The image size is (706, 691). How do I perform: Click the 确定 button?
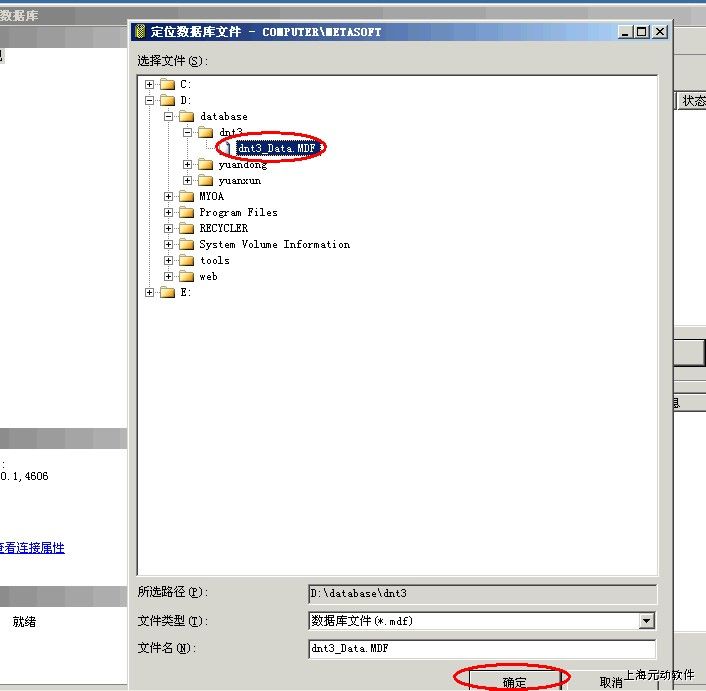(514, 682)
